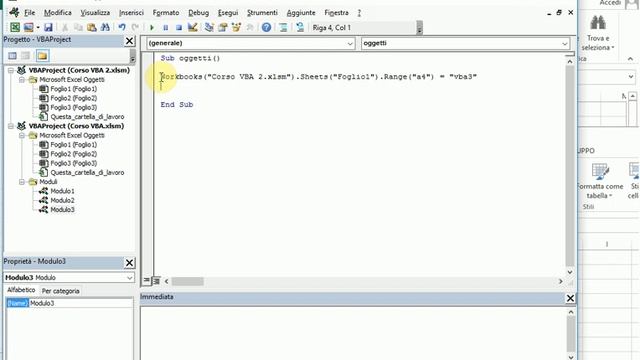The image size is (640, 360).
Task: Collapse Microsoft Excel Oggetti under Corso VBA 2.xlsm
Action: coord(22,80)
